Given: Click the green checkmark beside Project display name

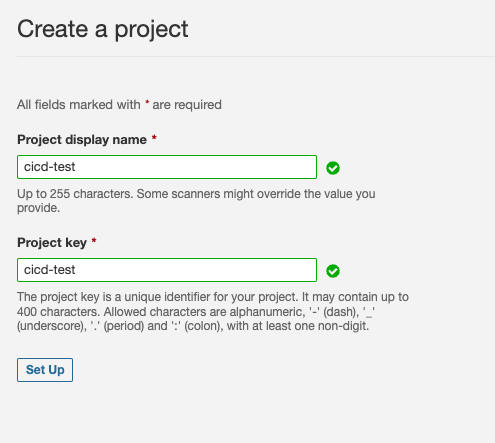Looking at the screenshot, I should tap(333, 168).
